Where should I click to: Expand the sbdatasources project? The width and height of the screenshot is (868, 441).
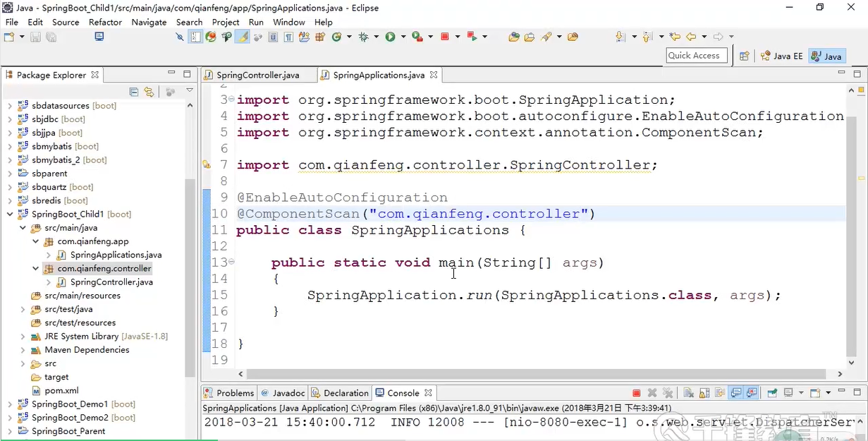coord(10,106)
